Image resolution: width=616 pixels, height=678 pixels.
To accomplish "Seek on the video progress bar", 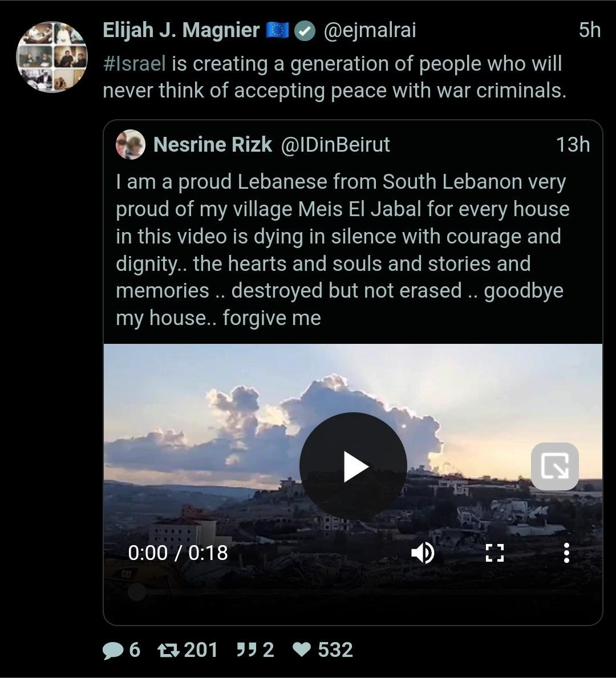I will tap(353, 592).
